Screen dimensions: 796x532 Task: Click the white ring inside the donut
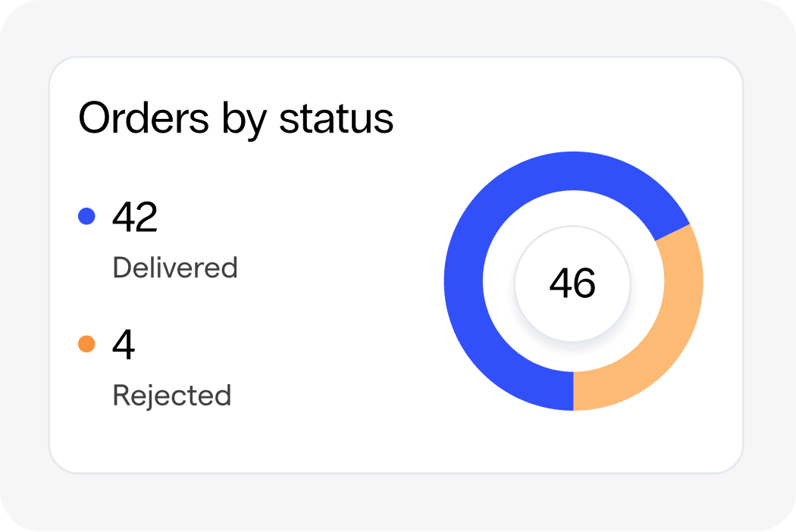click(x=573, y=208)
